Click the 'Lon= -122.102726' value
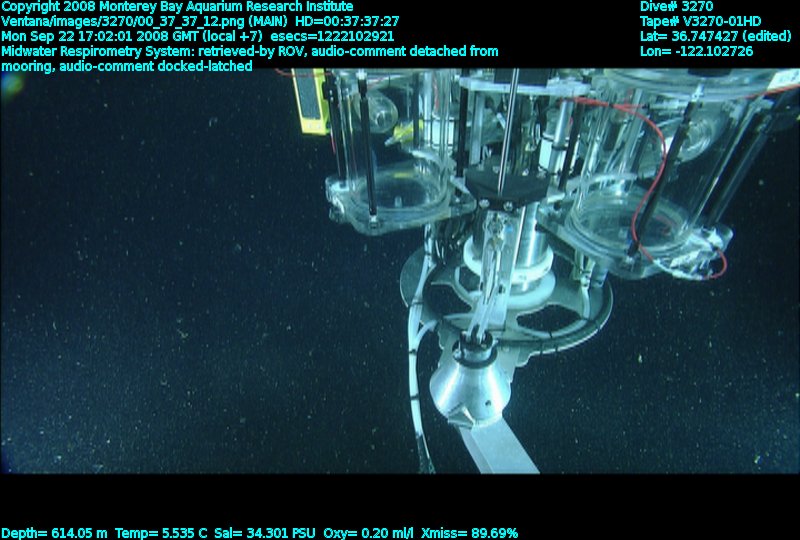The width and height of the screenshot is (800, 540). point(696,51)
